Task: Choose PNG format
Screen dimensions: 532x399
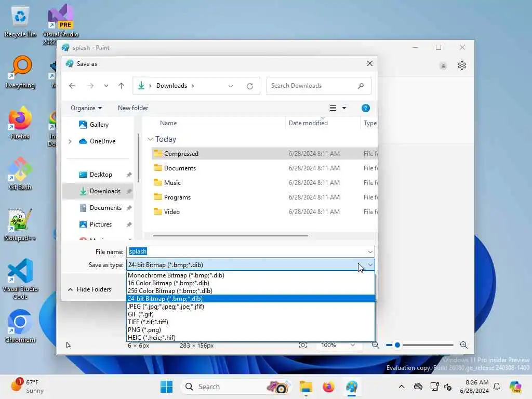Action: 251,330
